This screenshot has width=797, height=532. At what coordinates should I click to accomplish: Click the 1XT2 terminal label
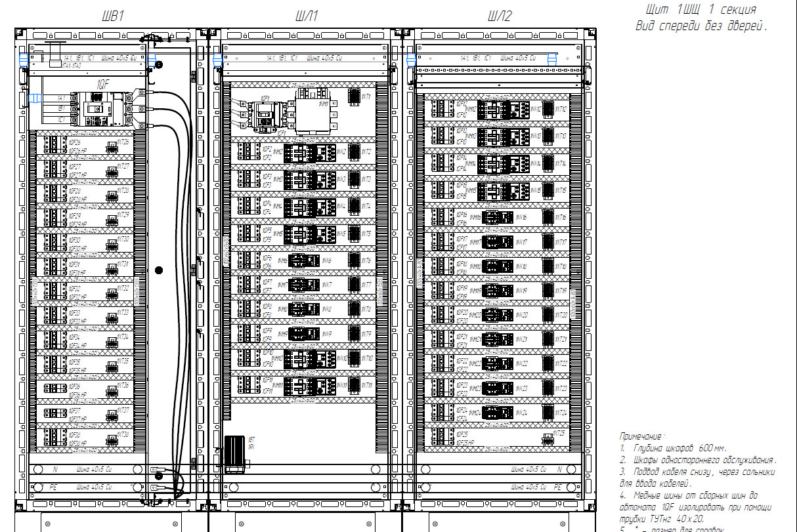coord(366,152)
